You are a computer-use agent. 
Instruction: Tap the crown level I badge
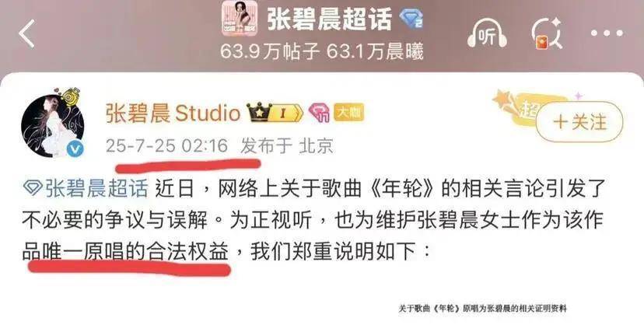tap(275, 113)
